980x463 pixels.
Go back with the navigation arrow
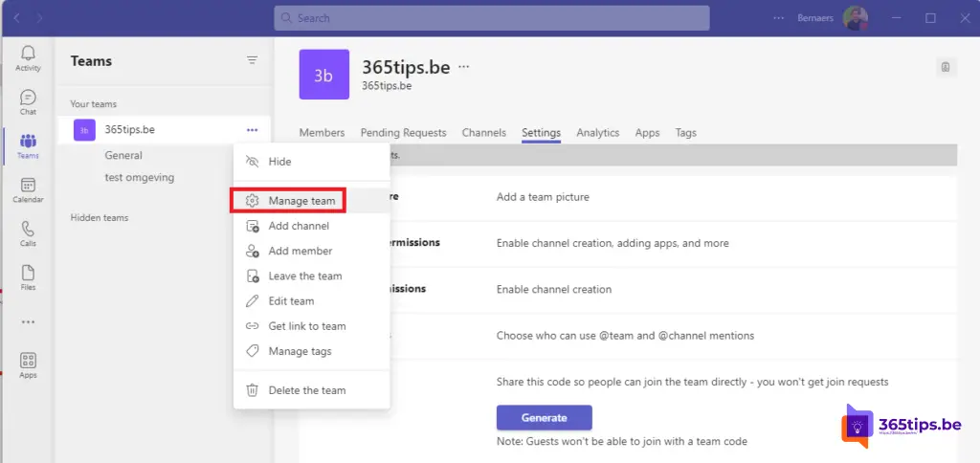16,18
